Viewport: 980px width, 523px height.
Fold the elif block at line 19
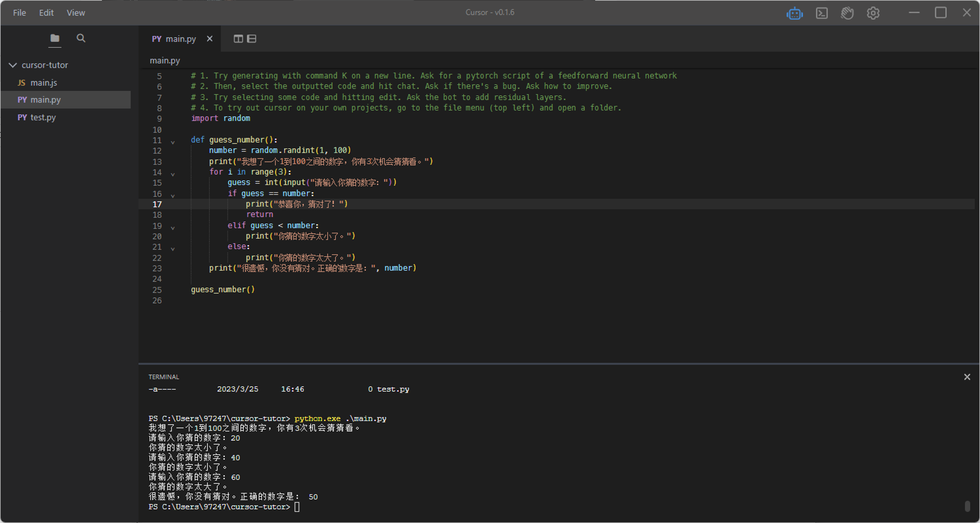(x=172, y=228)
